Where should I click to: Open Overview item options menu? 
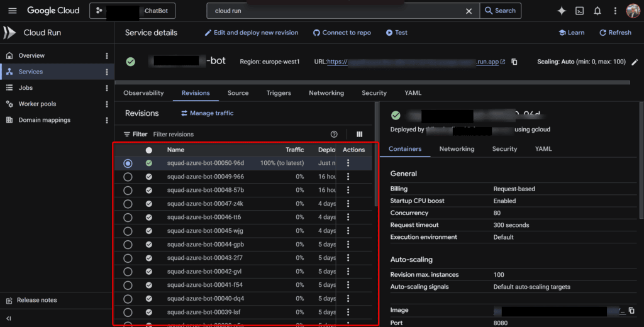click(x=107, y=55)
